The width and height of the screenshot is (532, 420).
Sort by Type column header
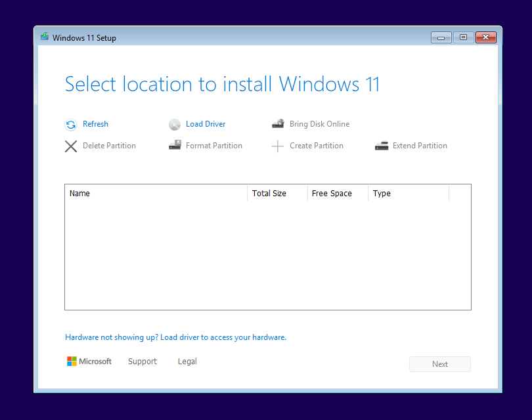[x=409, y=193]
